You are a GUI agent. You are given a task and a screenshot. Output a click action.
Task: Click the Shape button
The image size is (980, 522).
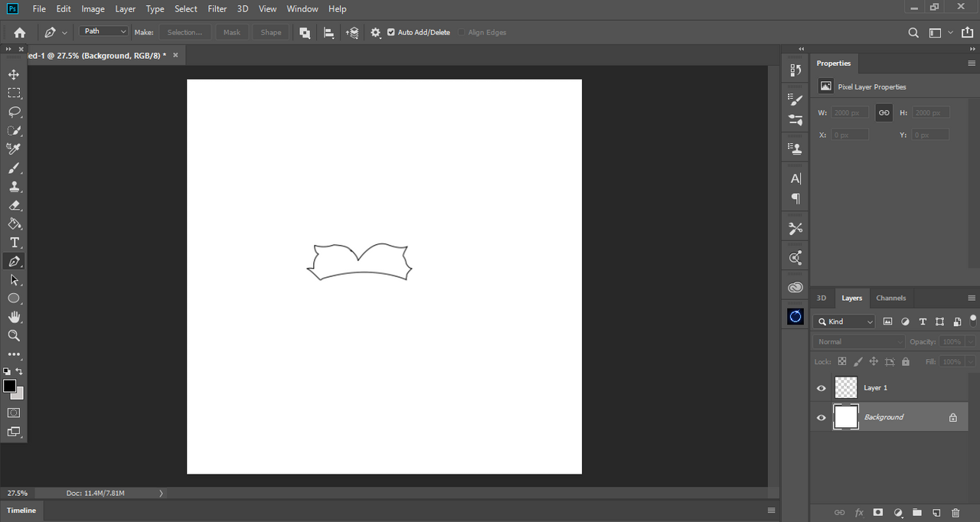(271, 32)
